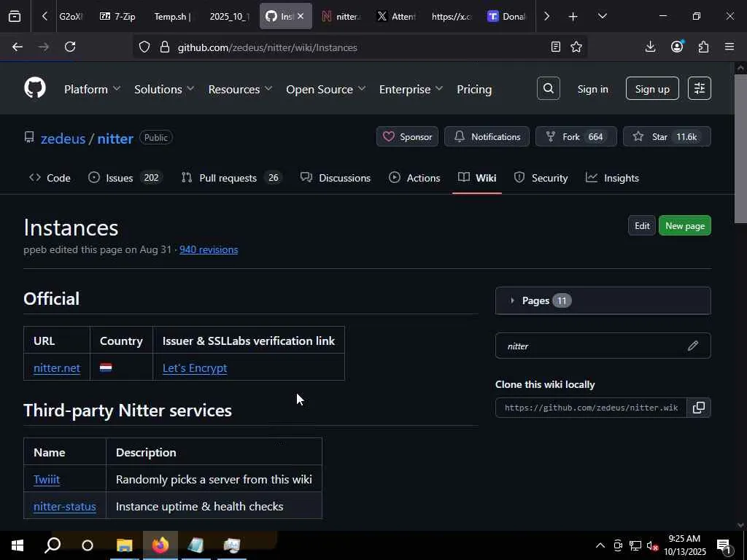Switch to the 7-Zip browser tab
The width and height of the screenshot is (747, 560).
point(117,17)
